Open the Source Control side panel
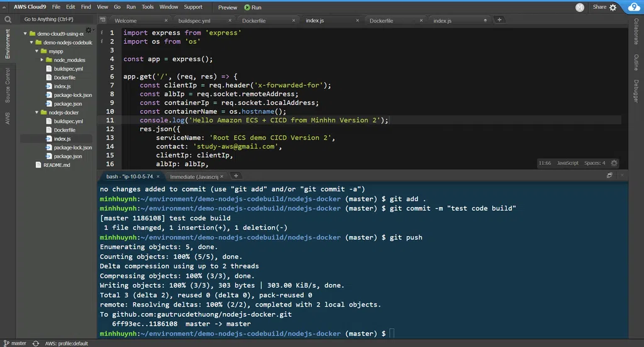Screen dimensions: 644x347 click(x=8, y=86)
